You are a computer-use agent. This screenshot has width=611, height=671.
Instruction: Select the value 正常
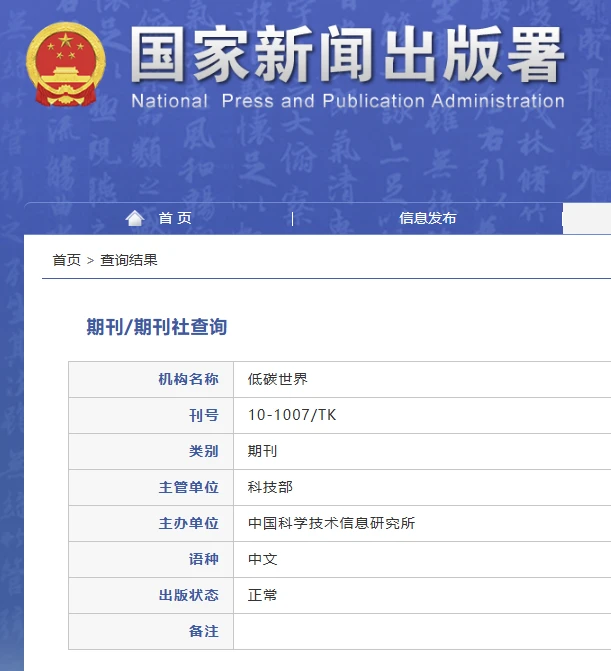click(262, 595)
